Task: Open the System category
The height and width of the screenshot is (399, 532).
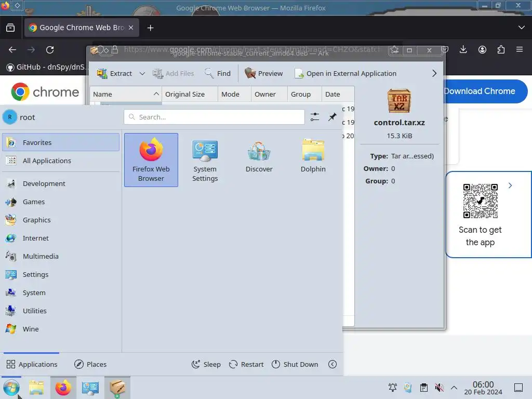Action: click(61, 292)
